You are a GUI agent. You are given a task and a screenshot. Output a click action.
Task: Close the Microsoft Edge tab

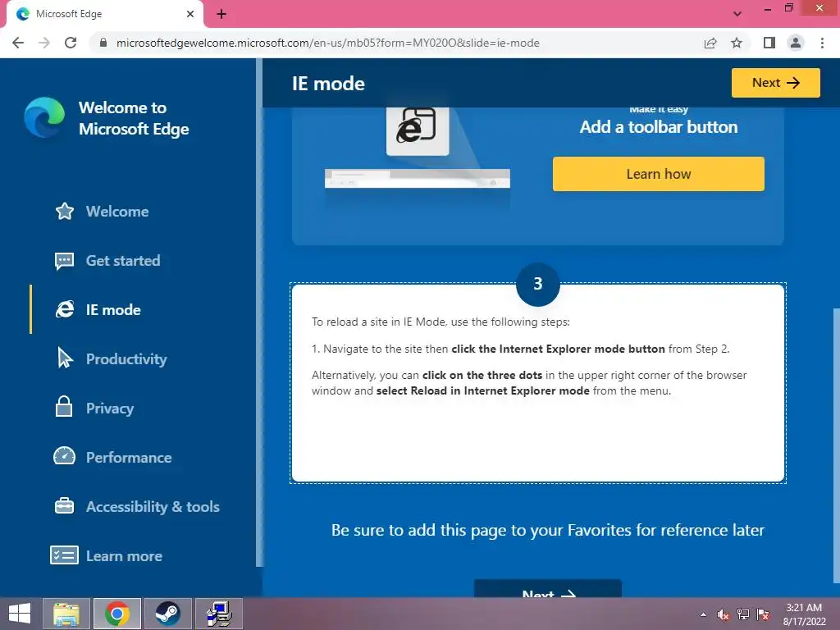(190, 14)
